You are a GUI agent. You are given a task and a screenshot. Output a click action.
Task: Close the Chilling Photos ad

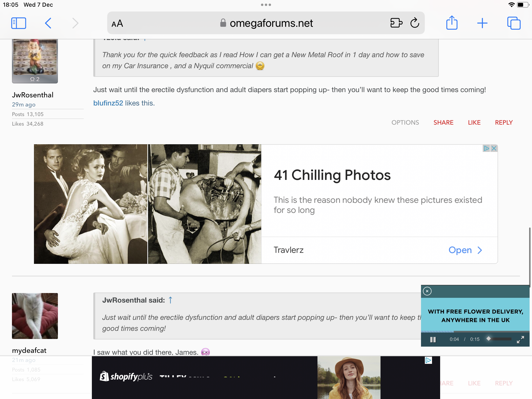pyautogui.click(x=494, y=148)
